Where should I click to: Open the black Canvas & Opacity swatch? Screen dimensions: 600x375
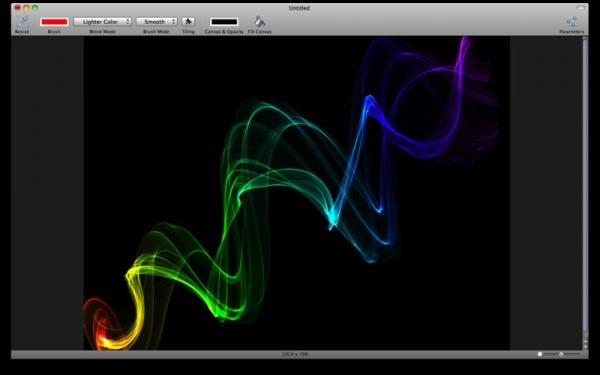224,22
